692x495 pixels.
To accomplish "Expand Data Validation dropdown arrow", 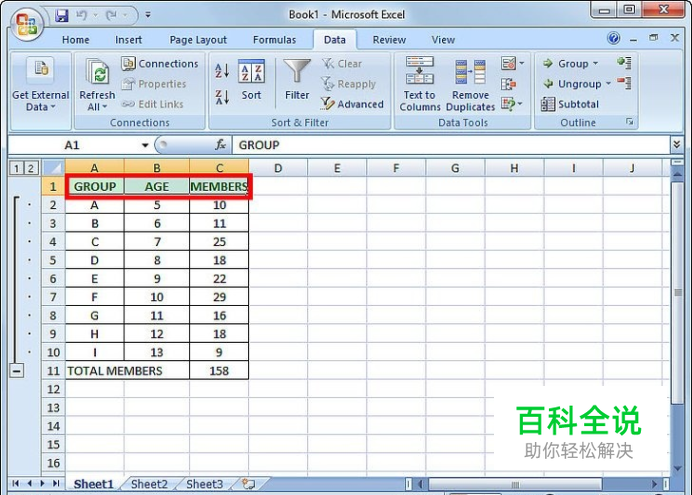I will [521, 64].
